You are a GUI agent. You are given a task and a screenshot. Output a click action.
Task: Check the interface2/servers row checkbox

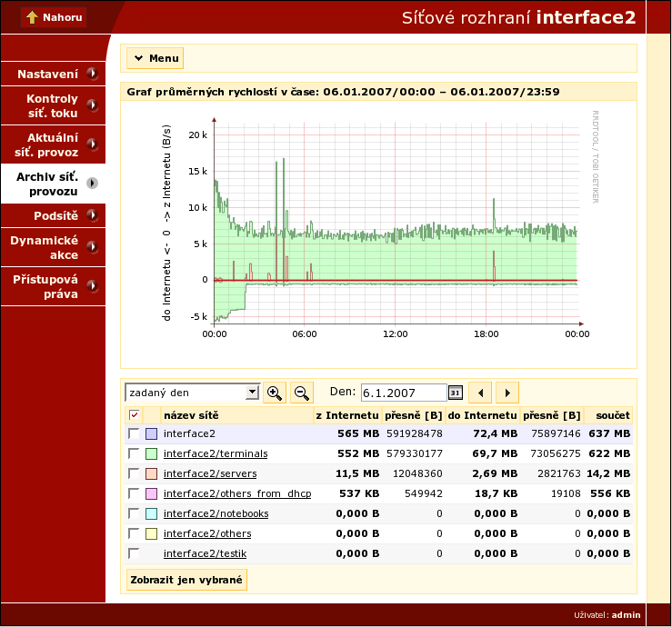pyautogui.click(x=134, y=473)
